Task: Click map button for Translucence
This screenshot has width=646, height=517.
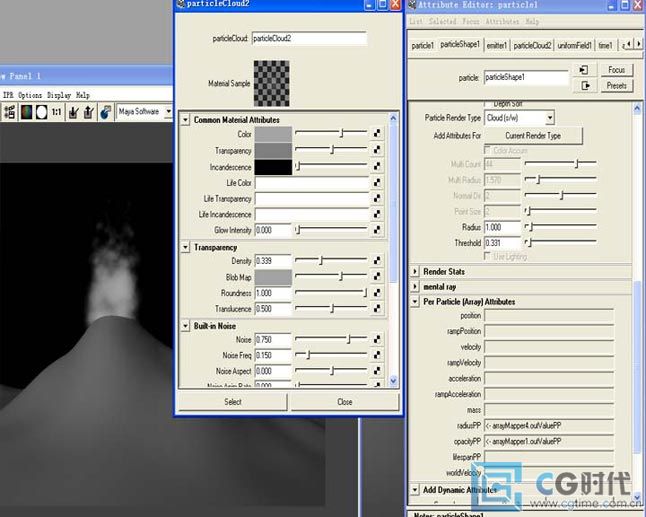Action: point(377,308)
